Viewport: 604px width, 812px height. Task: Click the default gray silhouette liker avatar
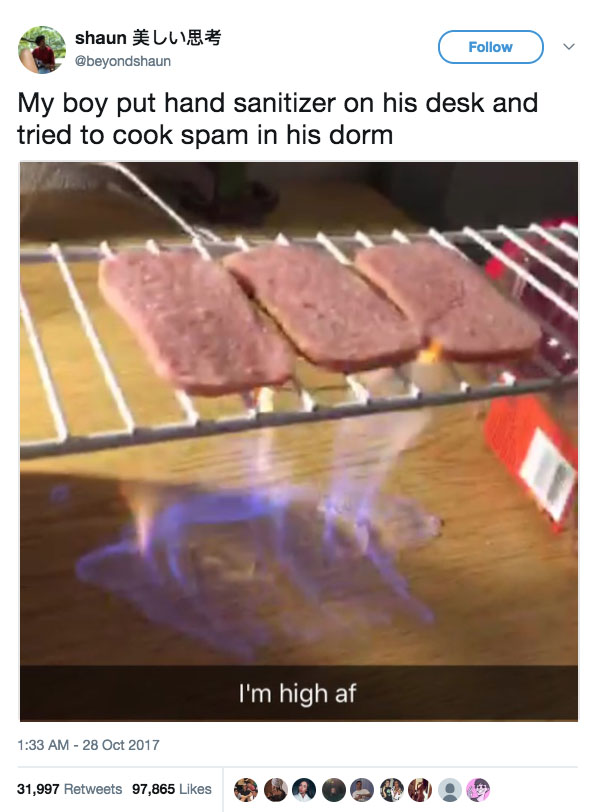(x=450, y=790)
